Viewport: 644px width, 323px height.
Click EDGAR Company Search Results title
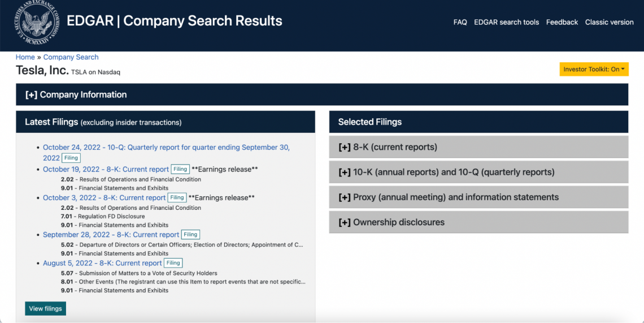tap(175, 20)
